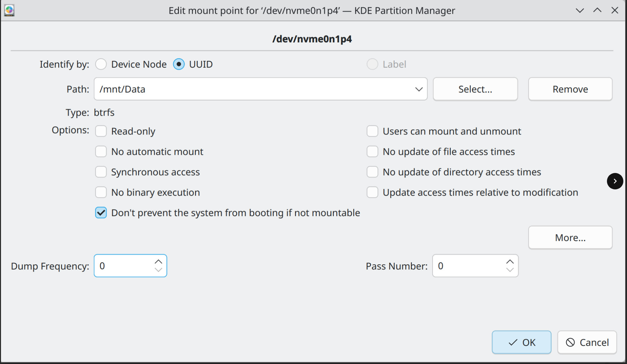The height and width of the screenshot is (364, 627).
Task: Check No automatic mount
Action: coord(101,152)
